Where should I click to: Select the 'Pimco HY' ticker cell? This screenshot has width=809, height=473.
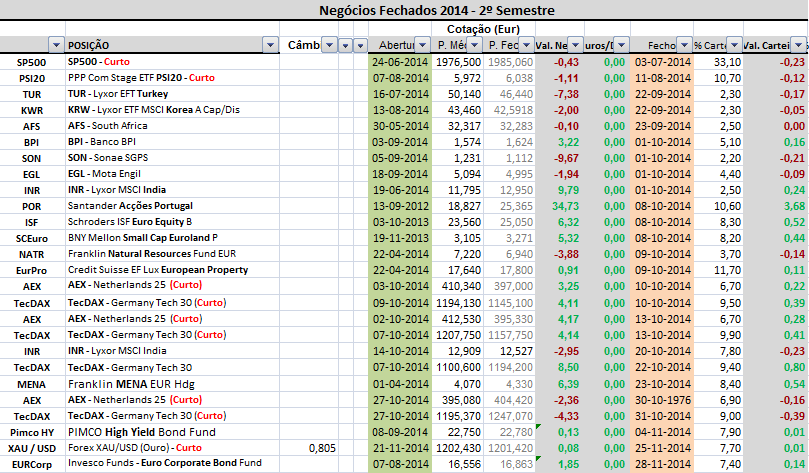click(32, 432)
